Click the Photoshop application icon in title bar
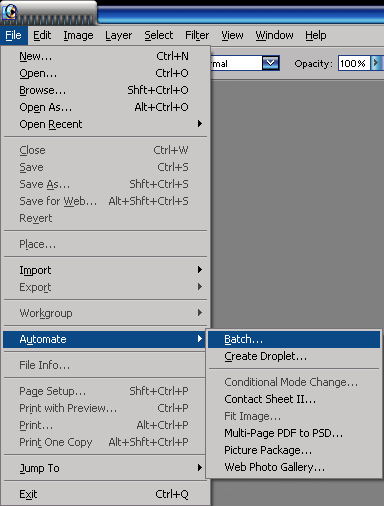Viewport: 384px width, 506px height. (10, 11)
